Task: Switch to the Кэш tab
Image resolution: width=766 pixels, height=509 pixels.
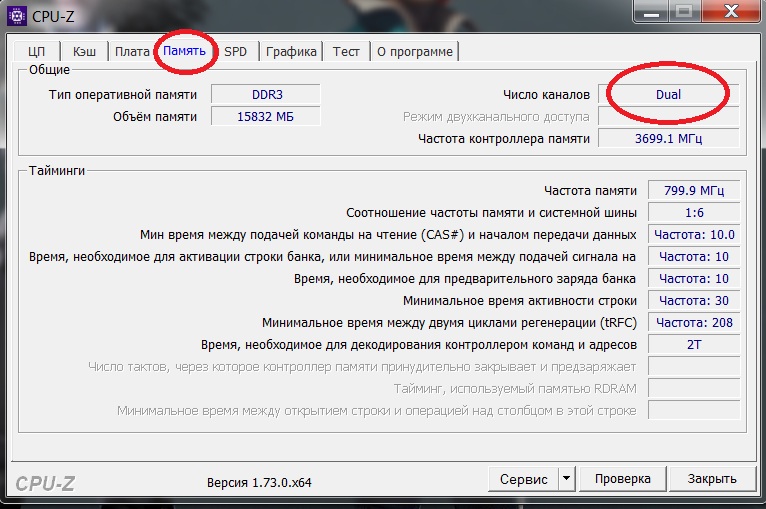Action: 84,51
